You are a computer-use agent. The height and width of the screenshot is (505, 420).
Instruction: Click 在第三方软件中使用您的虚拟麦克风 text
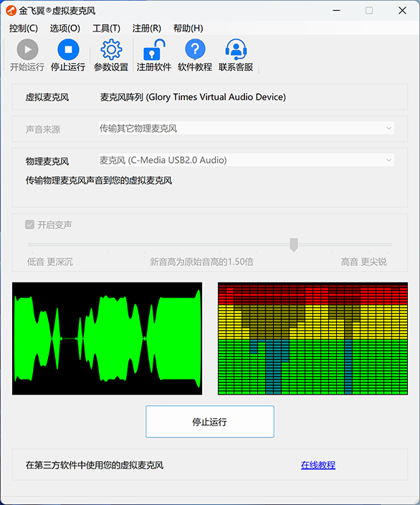[x=95, y=465]
